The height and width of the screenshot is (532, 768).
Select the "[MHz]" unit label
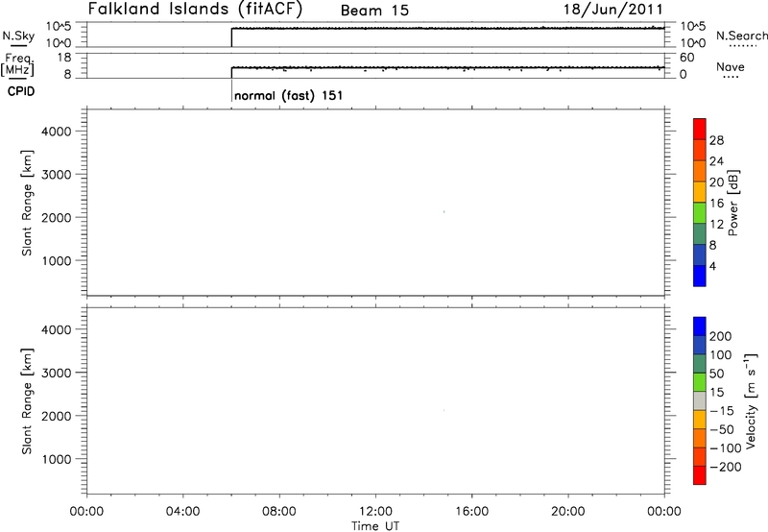pos(17,70)
